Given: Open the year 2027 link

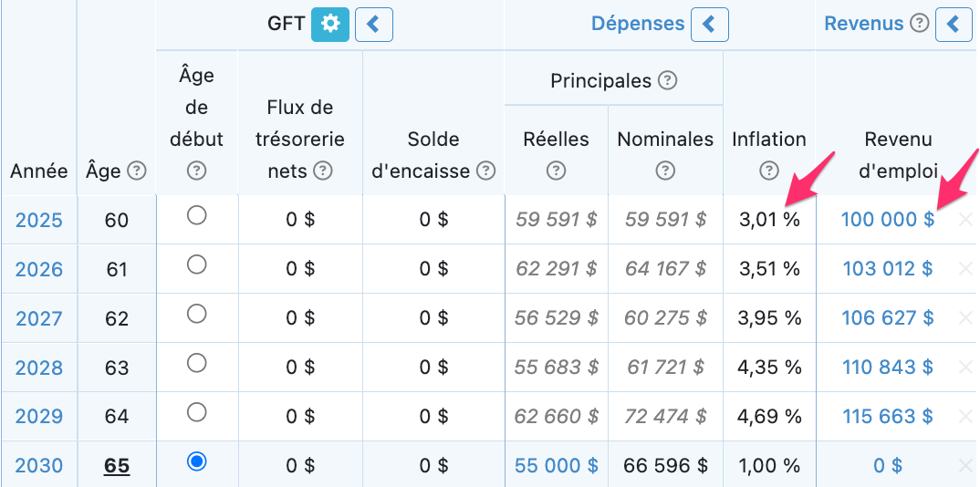Looking at the screenshot, I should coord(38,318).
